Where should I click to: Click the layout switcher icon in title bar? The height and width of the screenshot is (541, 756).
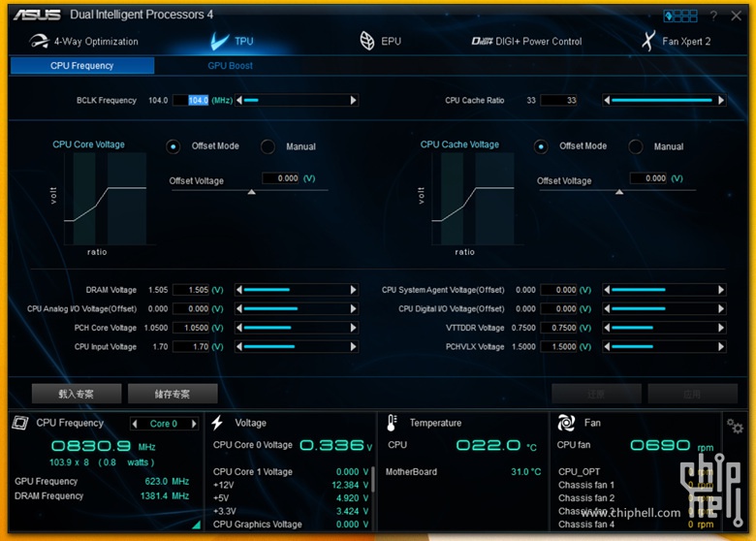click(x=679, y=16)
